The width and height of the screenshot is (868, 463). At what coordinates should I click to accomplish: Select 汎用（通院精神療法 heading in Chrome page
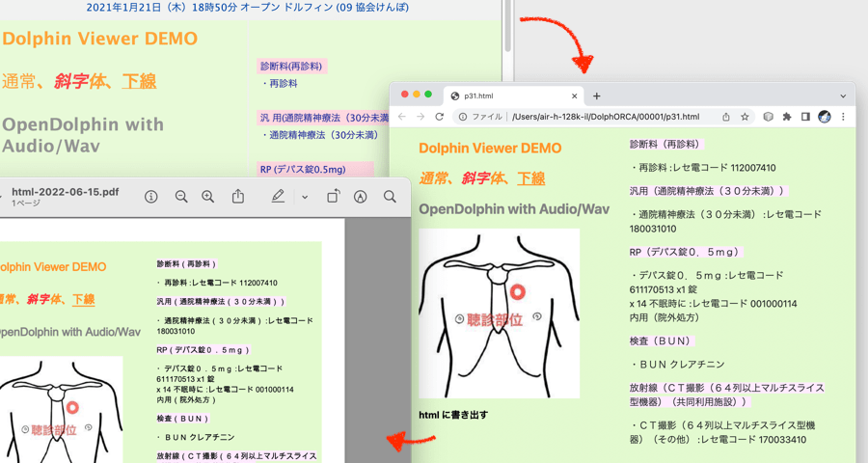point(709,191)
